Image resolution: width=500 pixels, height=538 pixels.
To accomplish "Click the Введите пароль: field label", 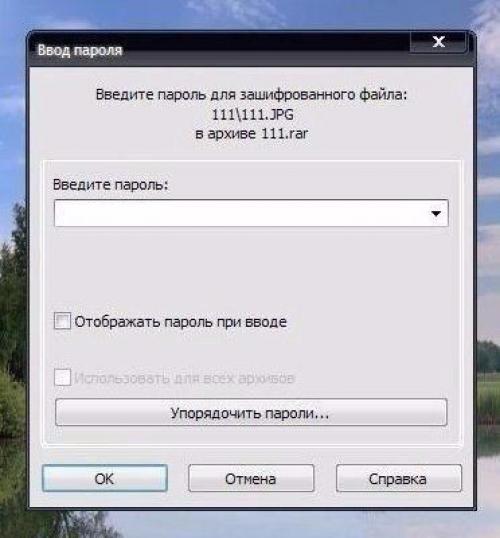I will [x=111, y=185].
